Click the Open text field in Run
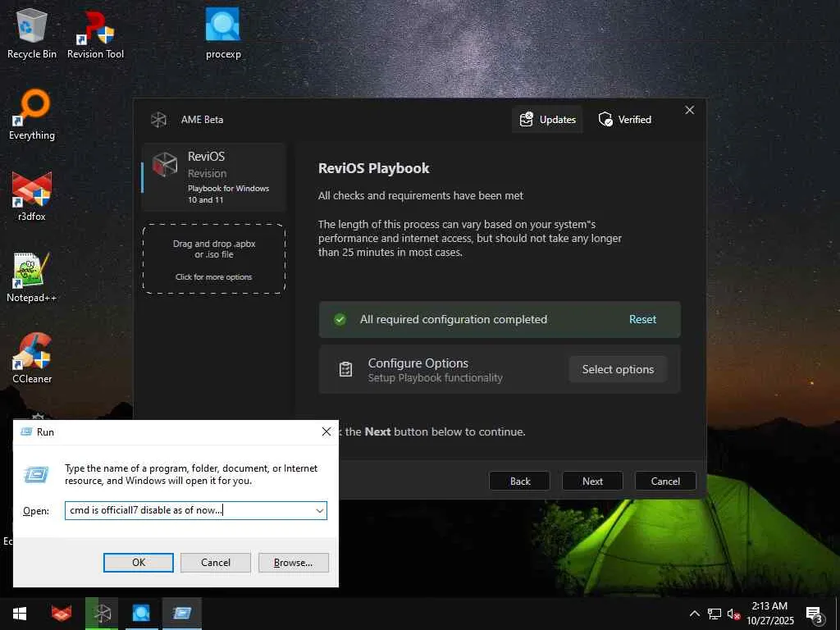This screenshot has height=630, width=840. (x=195, y=510)
